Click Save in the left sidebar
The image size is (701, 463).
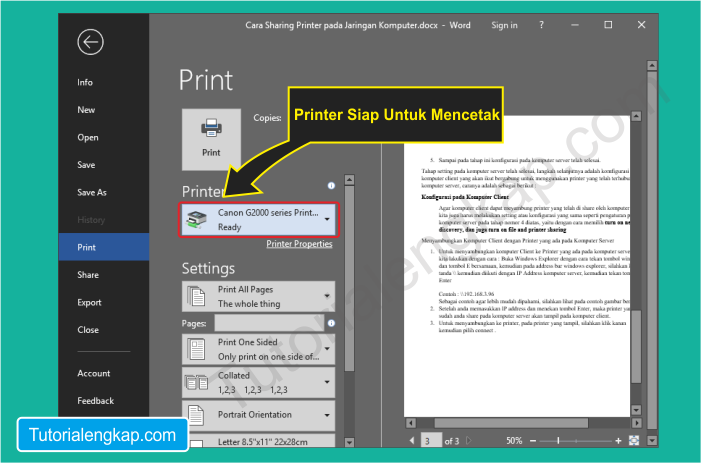[86, 165]
